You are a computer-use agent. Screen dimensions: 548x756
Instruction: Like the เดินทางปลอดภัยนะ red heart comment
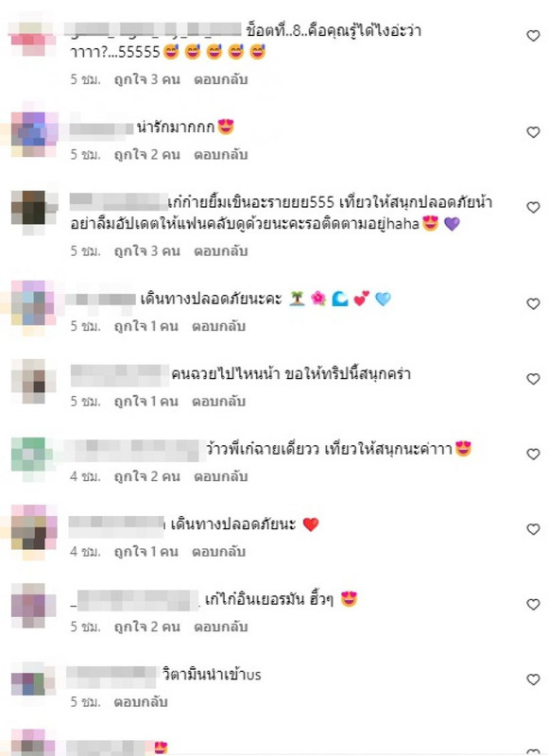(533, 529)
